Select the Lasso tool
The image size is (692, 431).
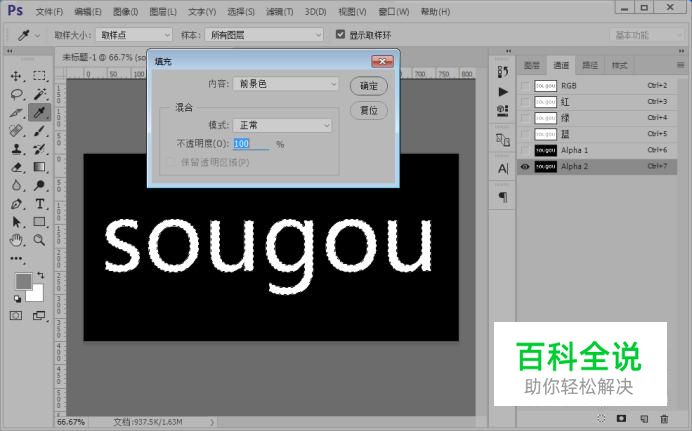16,94
